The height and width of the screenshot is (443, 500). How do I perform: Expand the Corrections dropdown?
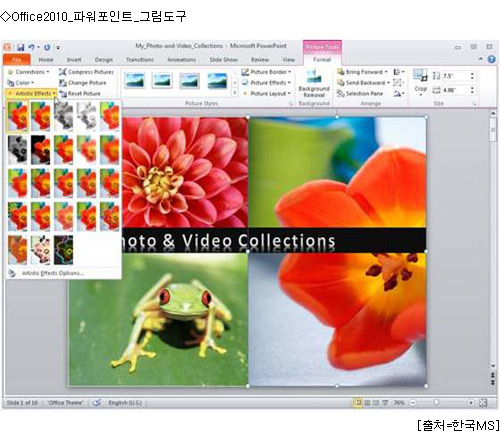click(x=29, y=72)
